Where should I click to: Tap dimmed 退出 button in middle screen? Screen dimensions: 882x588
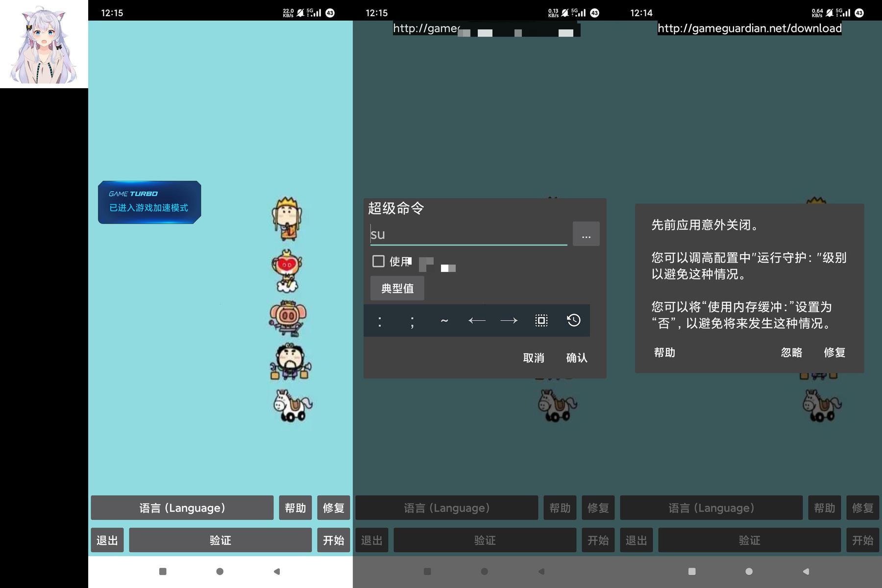(372, 540)
